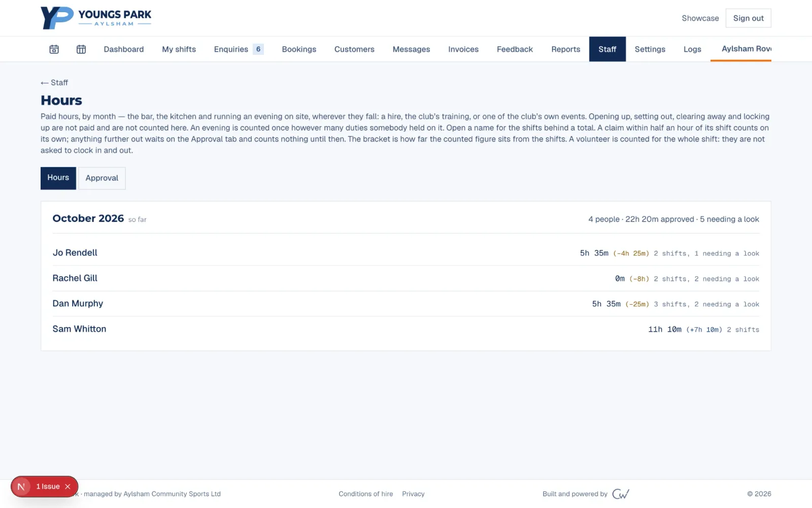The image size is (812, 508).
Task: Switch to the Aylsham Rovers tab
Action: (741, 49)
